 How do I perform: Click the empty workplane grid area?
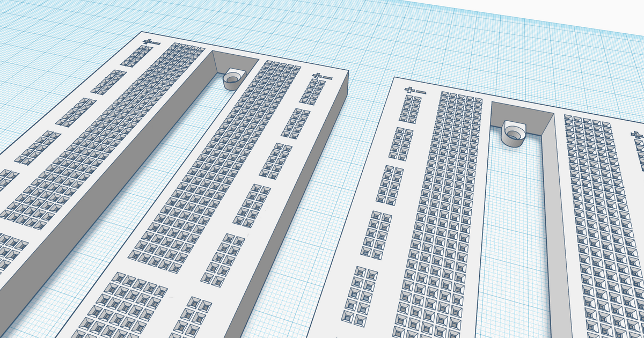[x=483, y=32]
